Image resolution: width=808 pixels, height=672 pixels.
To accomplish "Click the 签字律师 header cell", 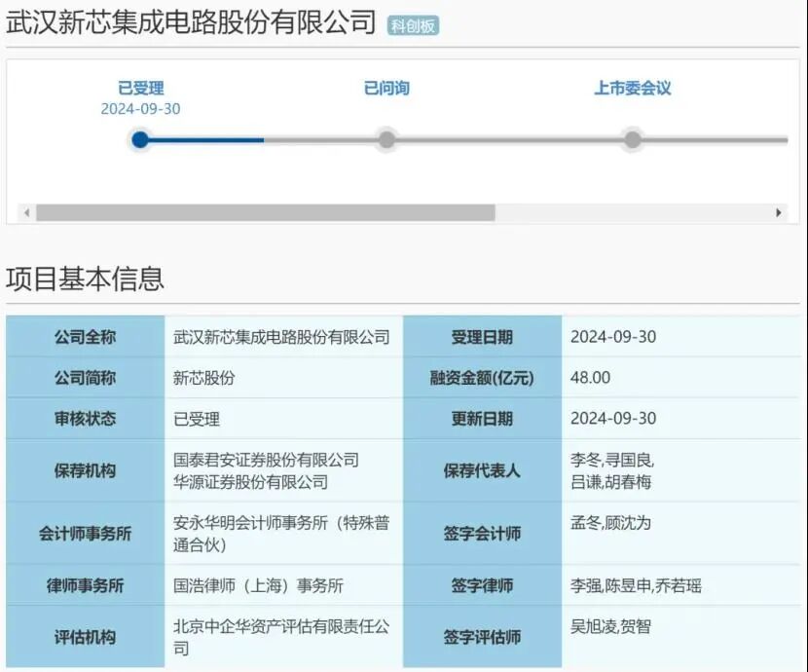I will (x=482, y=585).
